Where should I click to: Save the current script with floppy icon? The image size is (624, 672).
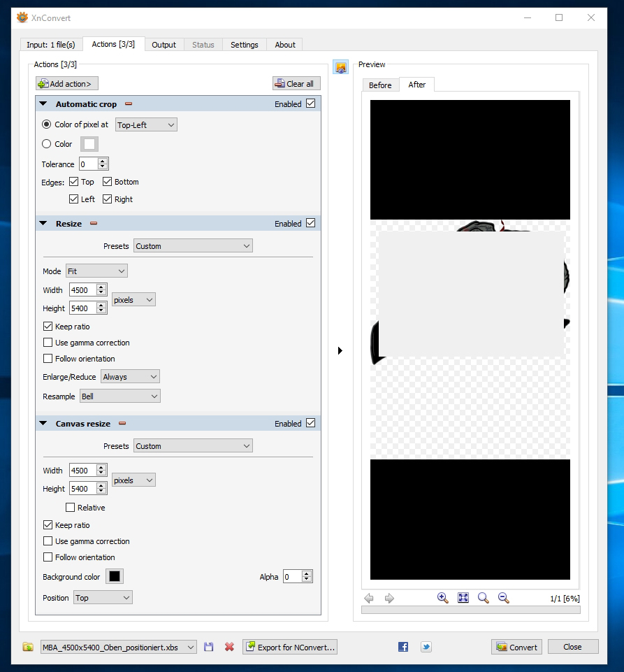(208, 647)
